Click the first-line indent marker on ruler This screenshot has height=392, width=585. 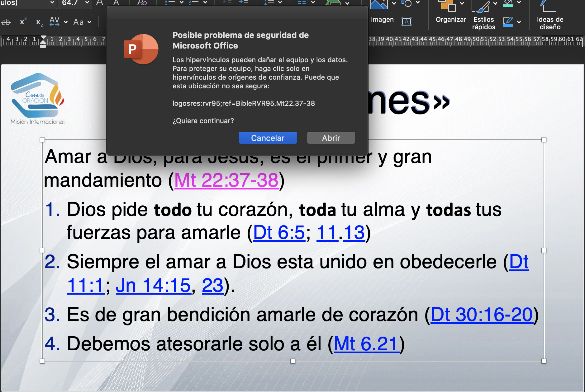(44, 38)
